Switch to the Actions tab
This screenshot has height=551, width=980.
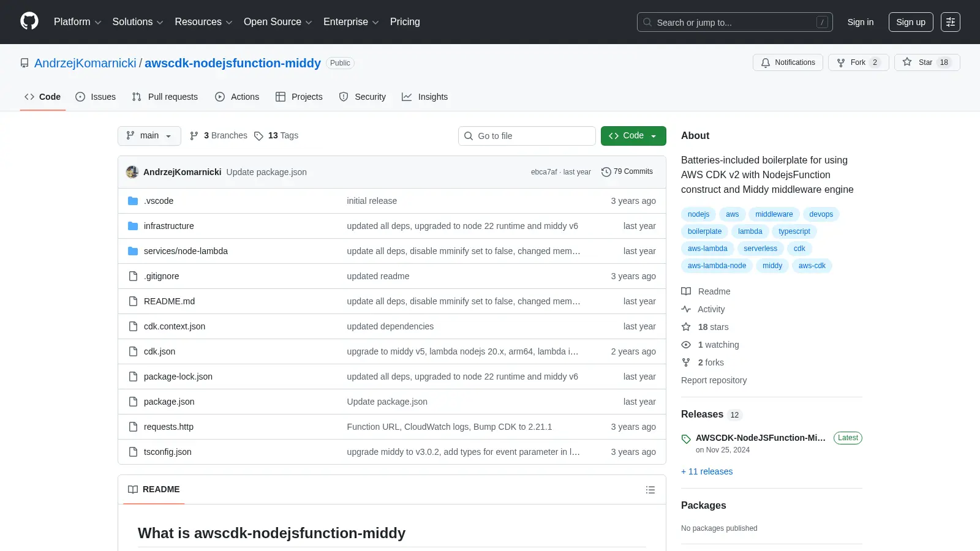click(237, 97)
